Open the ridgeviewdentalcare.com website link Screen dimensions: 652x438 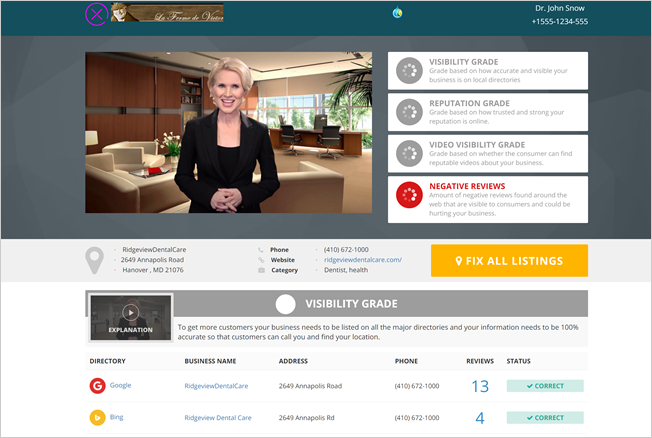tap(363, 260)
